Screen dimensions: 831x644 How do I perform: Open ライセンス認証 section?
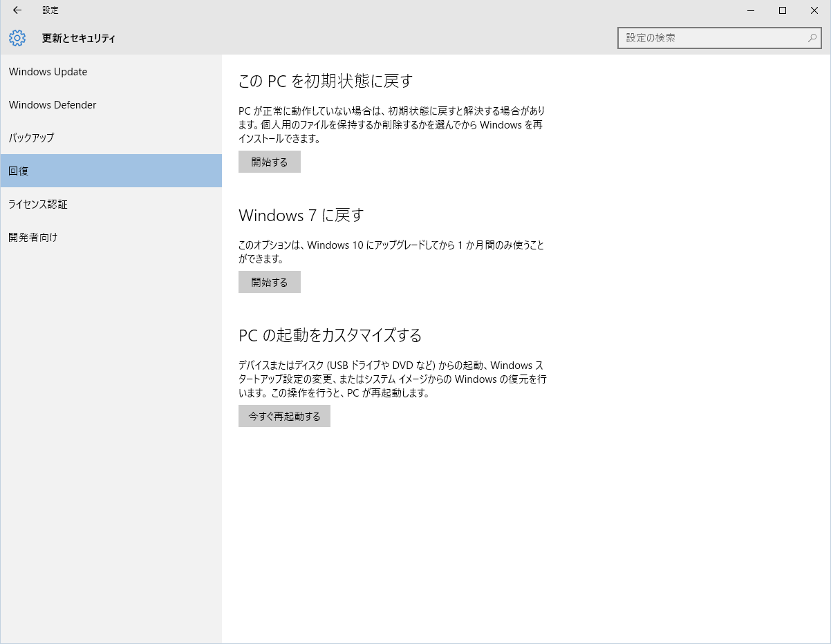pyautogui.click(x=111, y=204)
